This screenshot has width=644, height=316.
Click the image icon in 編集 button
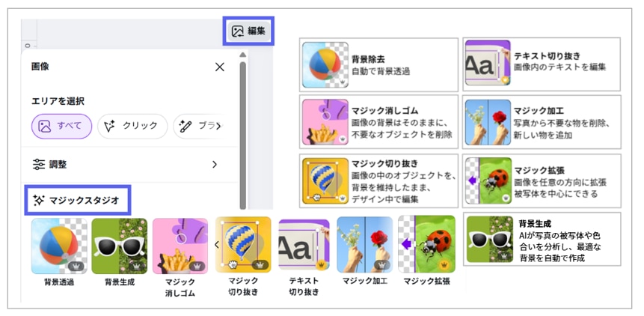coord(238,31)
